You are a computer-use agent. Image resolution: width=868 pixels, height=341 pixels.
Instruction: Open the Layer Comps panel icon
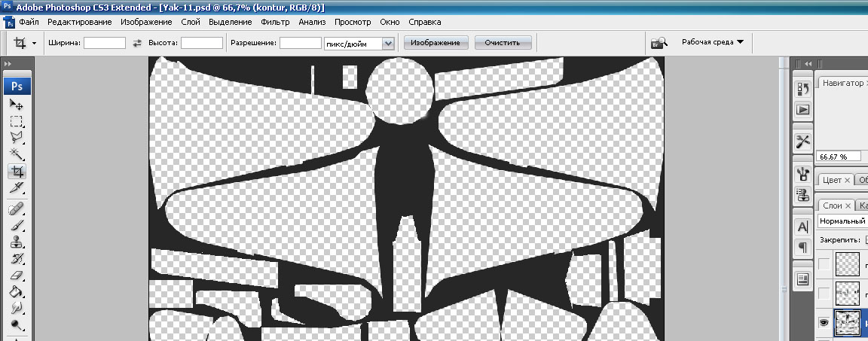802,280
